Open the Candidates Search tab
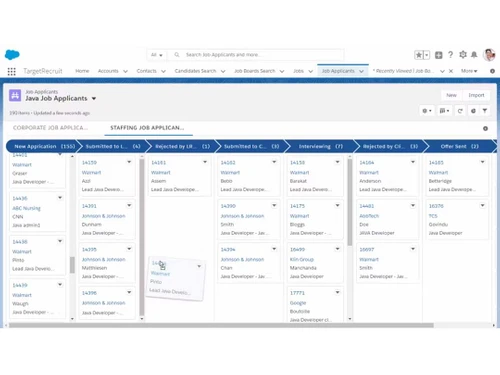This screenshot has height=375, width=500. pyautogui.click(x=195, y=71)
